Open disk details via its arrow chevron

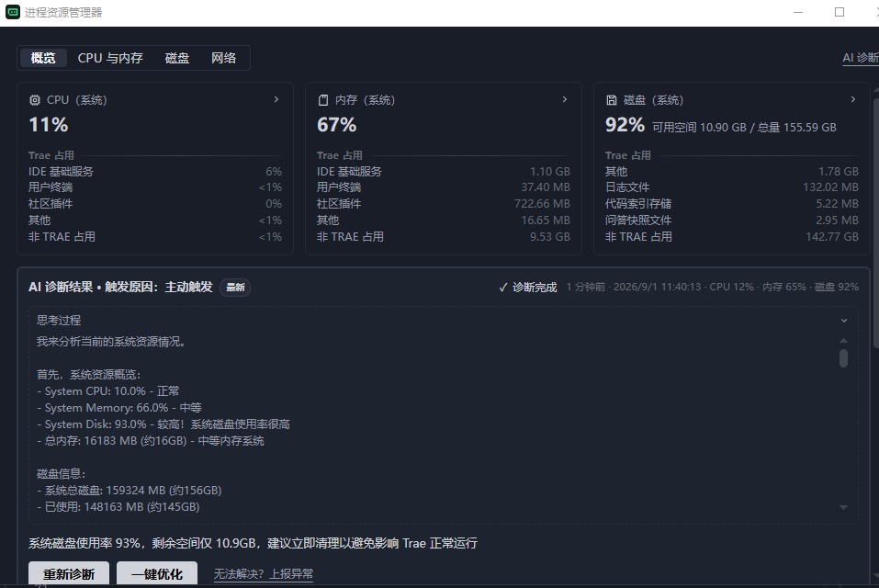click(x=852, y=99)
